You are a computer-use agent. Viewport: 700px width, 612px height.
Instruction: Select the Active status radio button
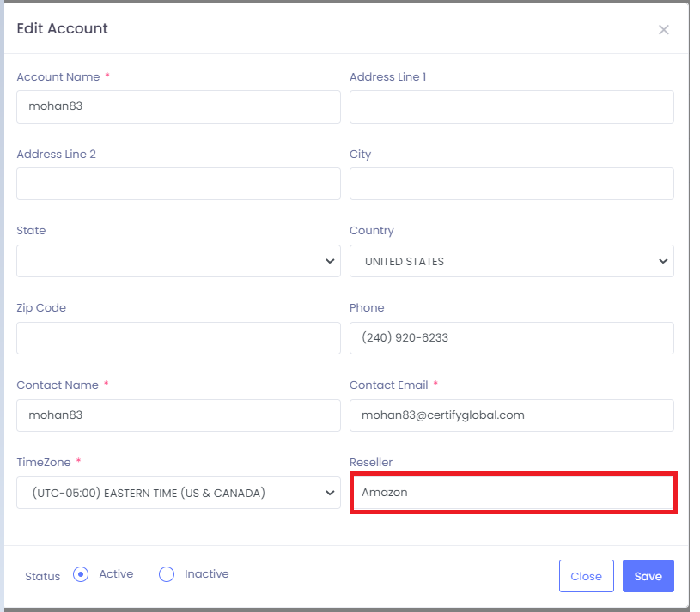click(x=81, y=574)
